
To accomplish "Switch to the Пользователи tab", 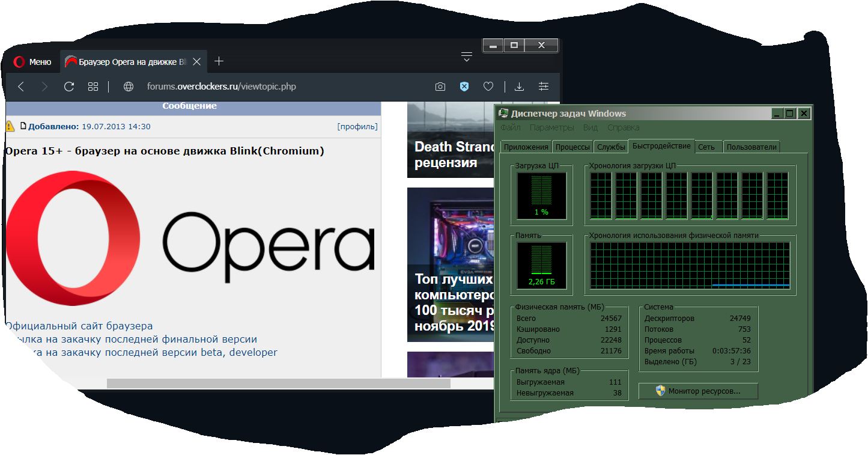I will [751, 147].
